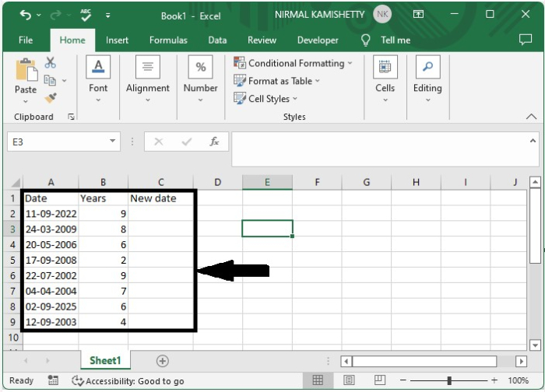Click the Paste clipboard icon
Viewport: 545px width, 392px height.
click(x=26, y=69)
